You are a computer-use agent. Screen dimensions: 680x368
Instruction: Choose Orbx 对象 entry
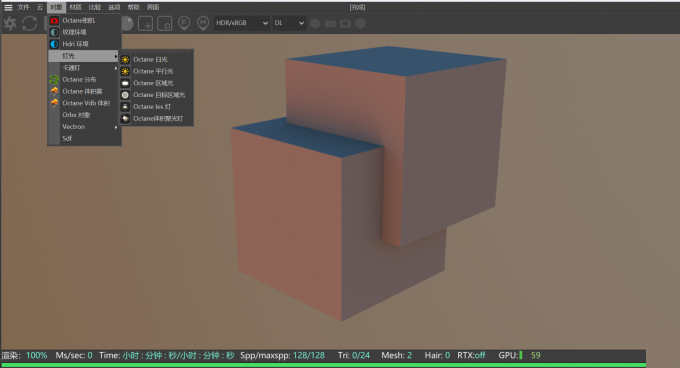point(84,115)
